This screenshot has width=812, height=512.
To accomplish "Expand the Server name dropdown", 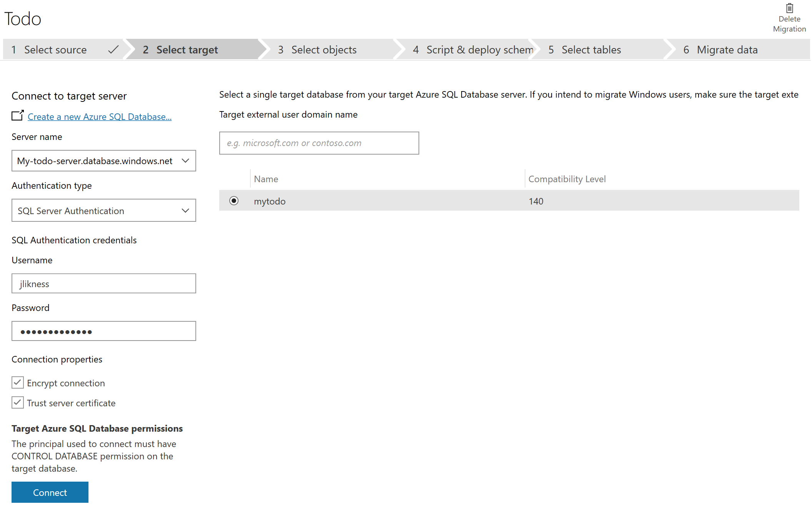I will pos(187,161).
